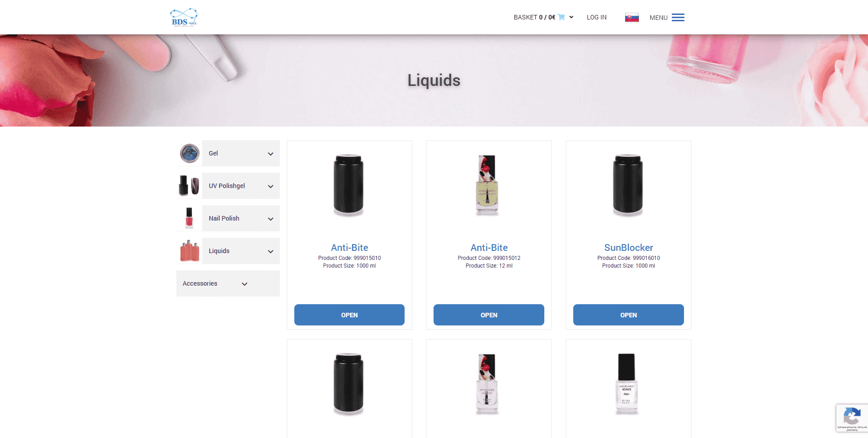This screenshot has width=868, height=438.
Task: Open the Anti-Bite 1000 ml product
Action: point(349,315)
